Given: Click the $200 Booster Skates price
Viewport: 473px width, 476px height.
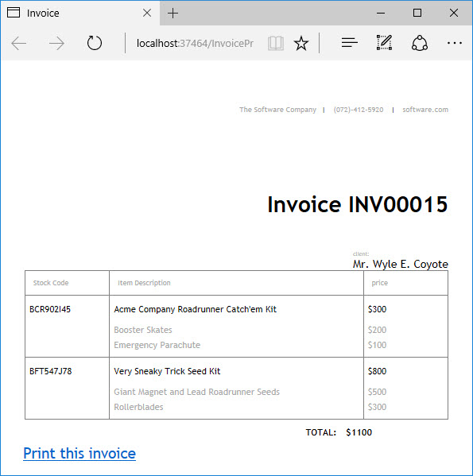Looking at the screenshot, I should point(377,330).
